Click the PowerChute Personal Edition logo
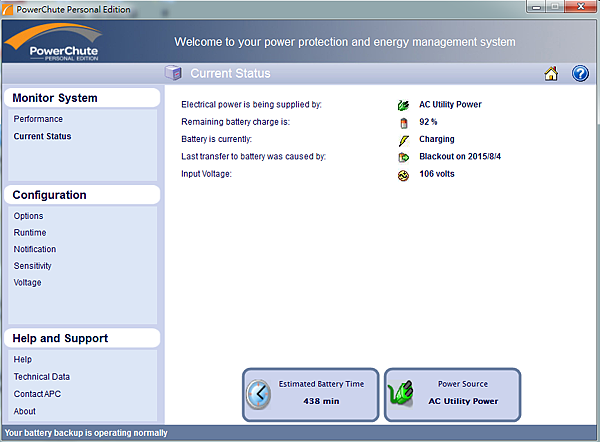600x442 pixels. pyautogui.click(x=54, y=42)
